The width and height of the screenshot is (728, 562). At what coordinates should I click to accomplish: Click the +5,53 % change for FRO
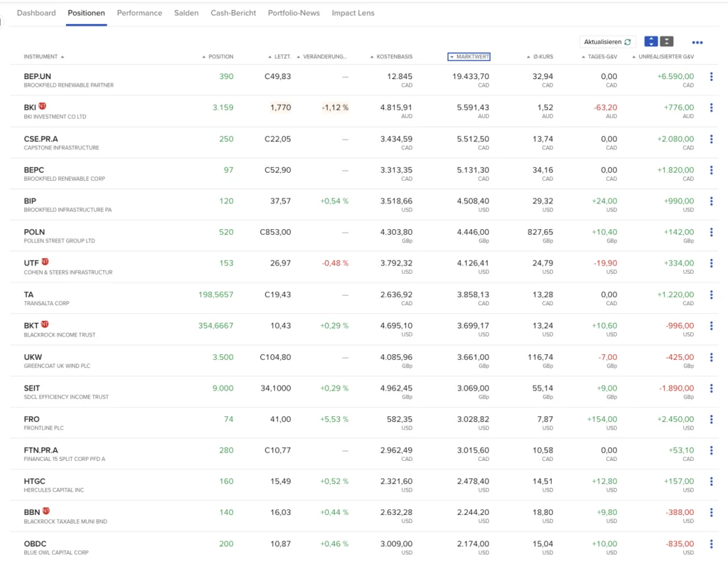tap(334, 419)
